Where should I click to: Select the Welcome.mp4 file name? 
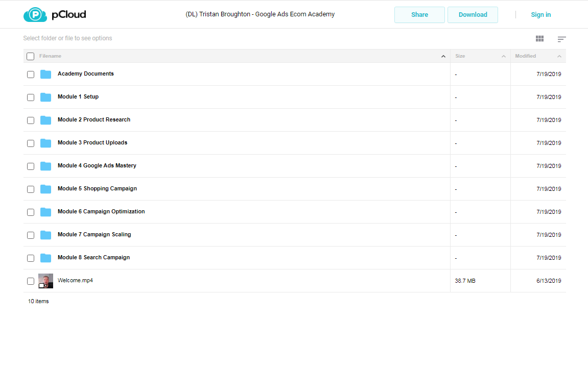click(x=75, y=280)
